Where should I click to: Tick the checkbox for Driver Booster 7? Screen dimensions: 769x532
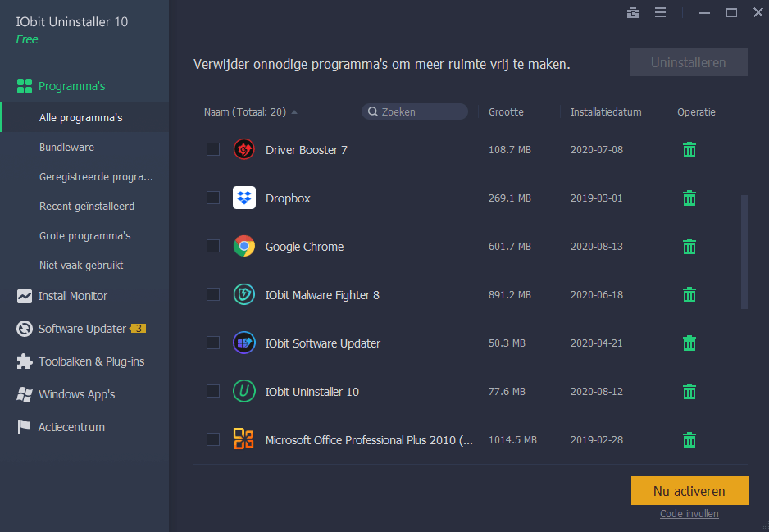(213, 149)
